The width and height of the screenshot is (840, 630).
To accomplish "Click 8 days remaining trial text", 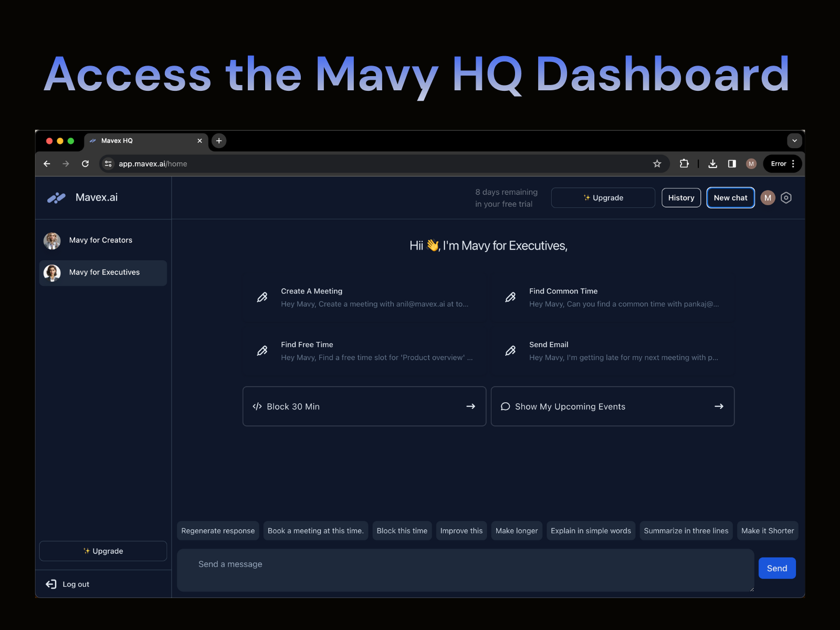I will [507, 198].
